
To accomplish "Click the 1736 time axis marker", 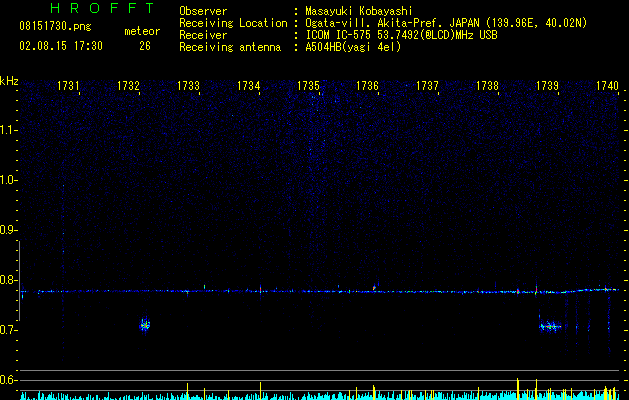I will click(367, 86).
